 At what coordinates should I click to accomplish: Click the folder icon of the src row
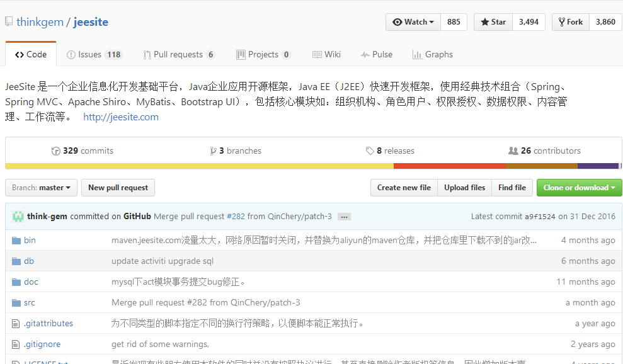tap(16, 303)
